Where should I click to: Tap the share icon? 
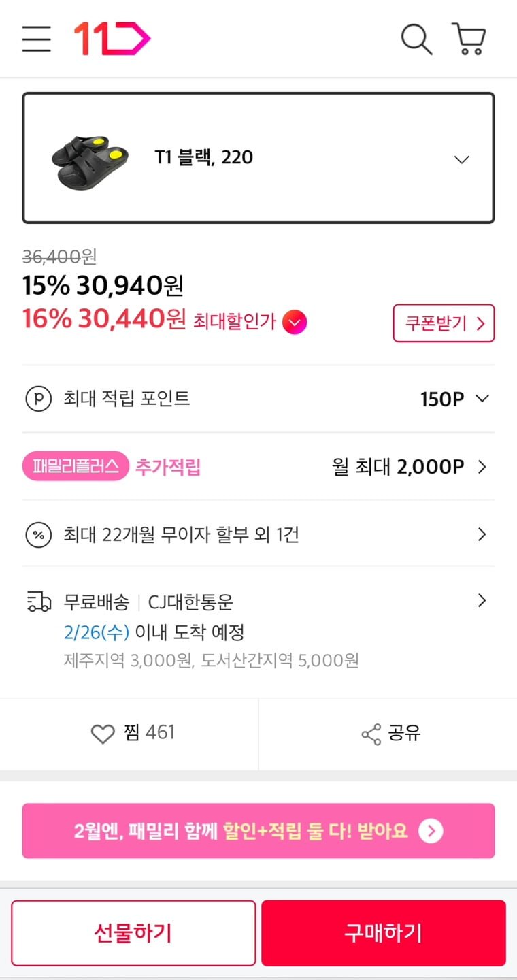coord(371,734)
